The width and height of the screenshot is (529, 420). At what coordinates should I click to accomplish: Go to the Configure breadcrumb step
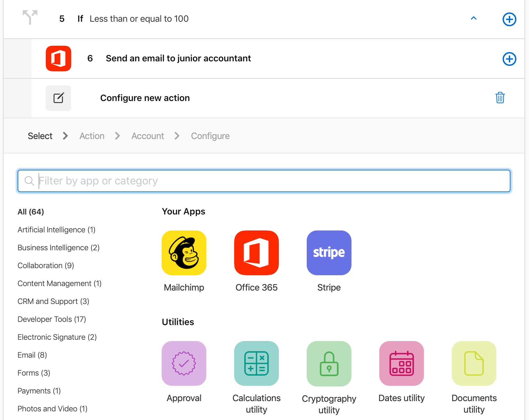[x=210, y=136]
